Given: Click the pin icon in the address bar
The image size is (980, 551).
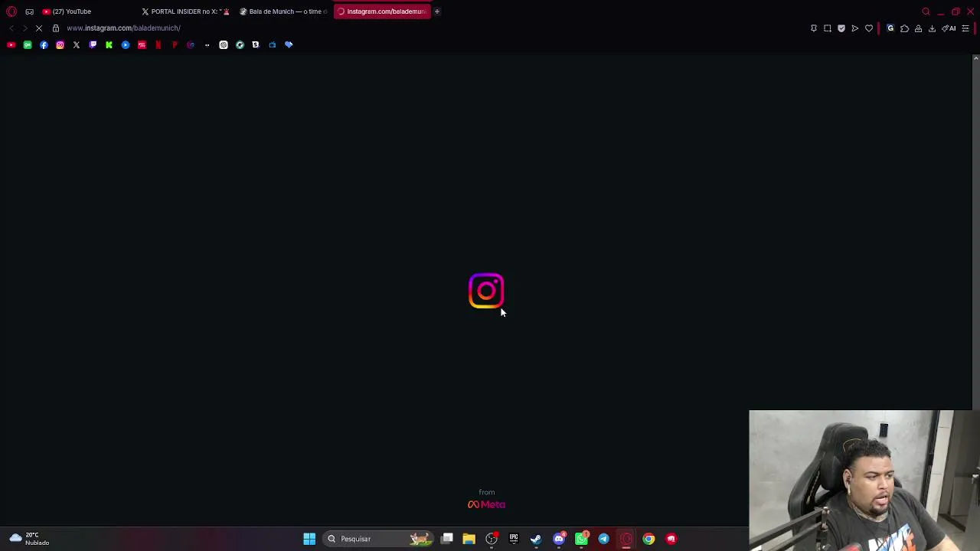Looking at the screenshot, I should (x=814, y=28).
